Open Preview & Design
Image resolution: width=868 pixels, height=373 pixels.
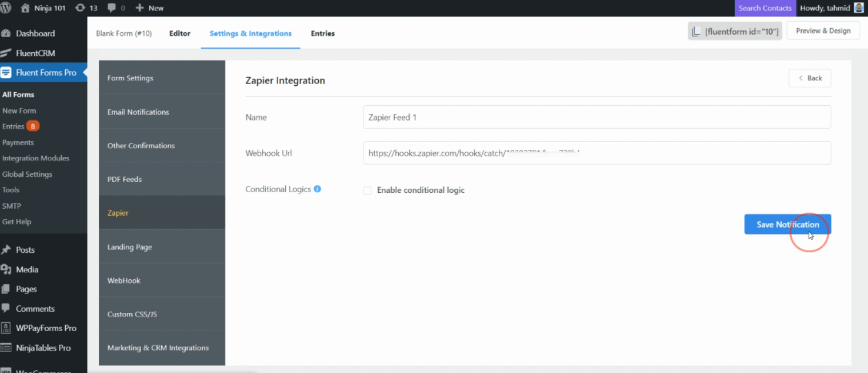[x=823, y=30]
